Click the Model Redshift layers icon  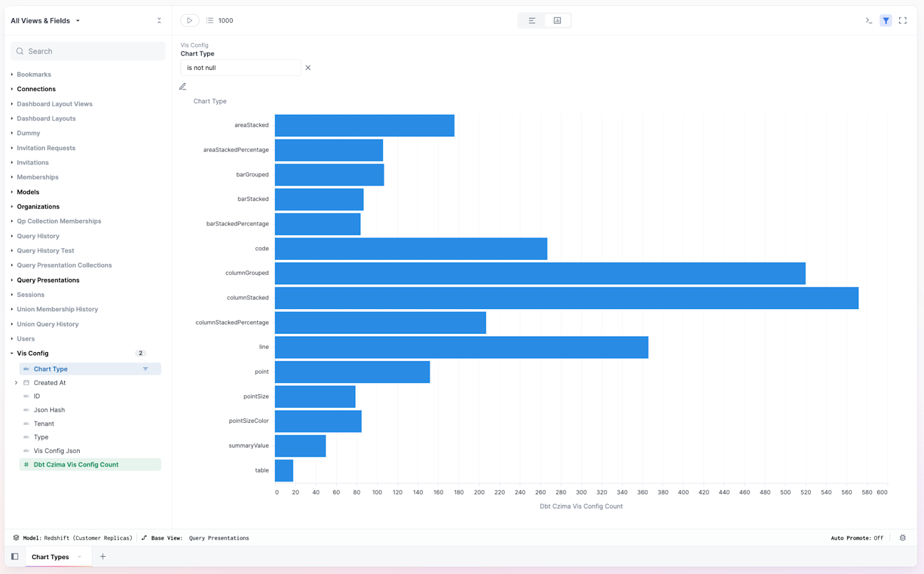pyautogui.click(x=14, y=538)
